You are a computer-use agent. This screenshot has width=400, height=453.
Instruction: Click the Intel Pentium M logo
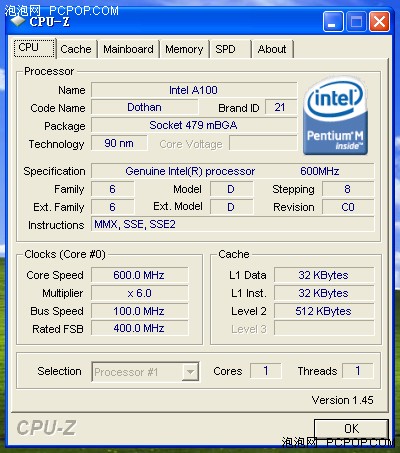click(336, 116)
